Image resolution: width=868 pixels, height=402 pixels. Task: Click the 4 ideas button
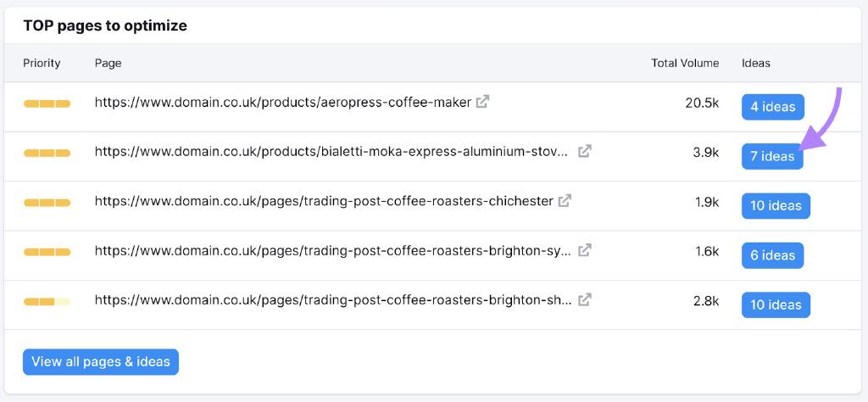tap(773, 107)
